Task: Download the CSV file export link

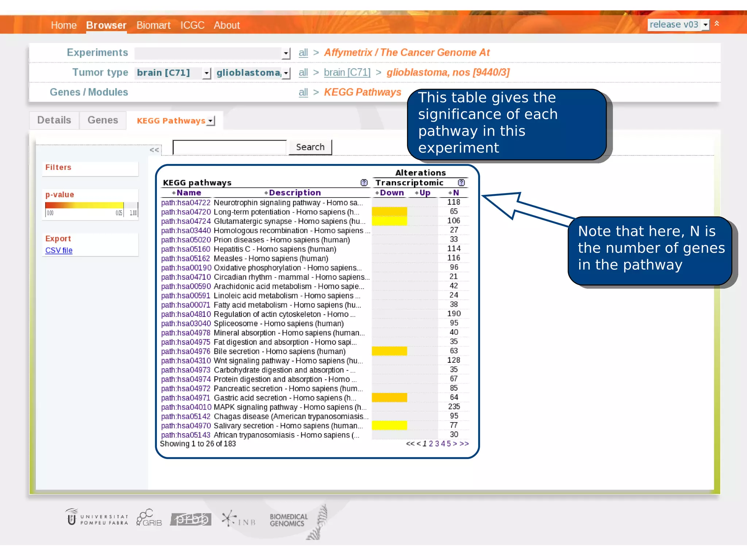Action: pyautogui.click(x=59, y=250)
